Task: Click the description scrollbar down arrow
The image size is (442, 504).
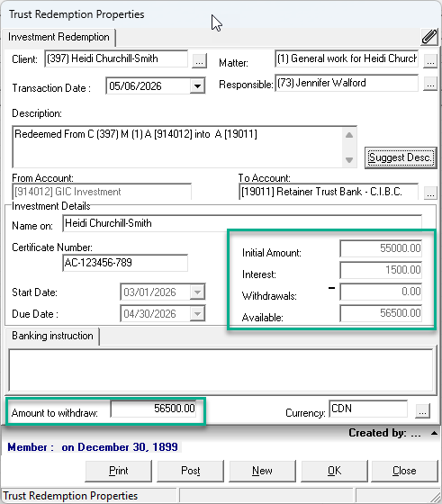Action: (349, 160)
